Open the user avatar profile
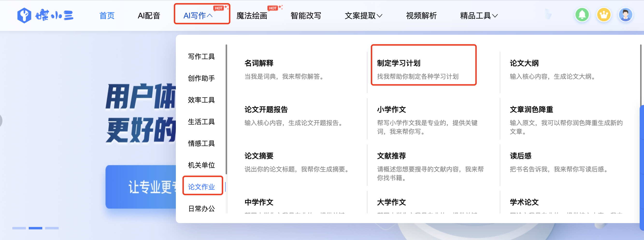The height and width of the screenshot is (240, 644). tap(625, 15)
